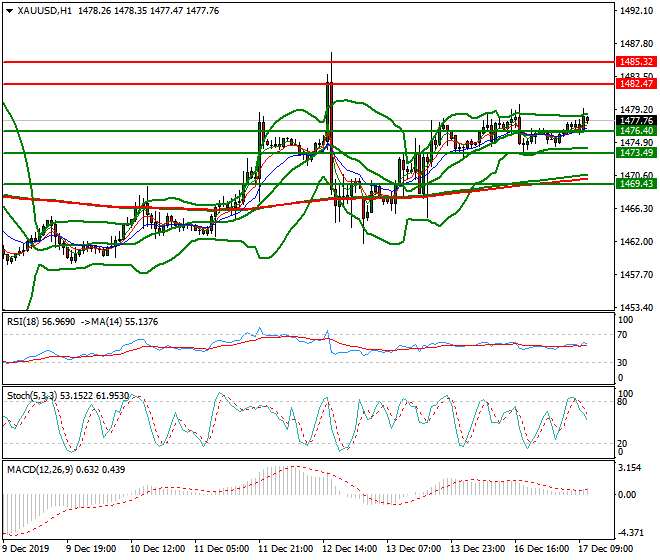The height and width of the screenshot is (560, 660).
Task: Select the 1485.32 red resistance price label
Action: (x=636, y=62)
